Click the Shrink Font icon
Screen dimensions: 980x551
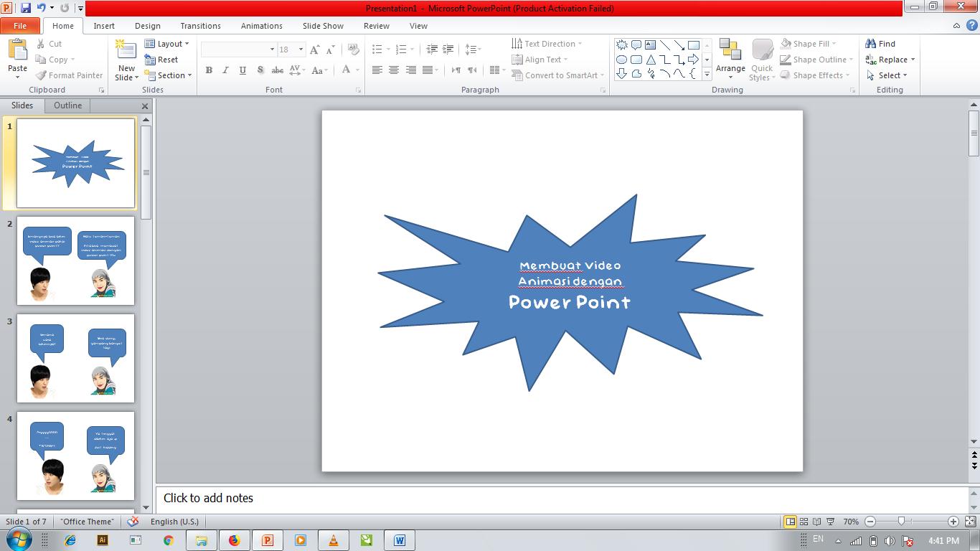[x=331, y=50]
